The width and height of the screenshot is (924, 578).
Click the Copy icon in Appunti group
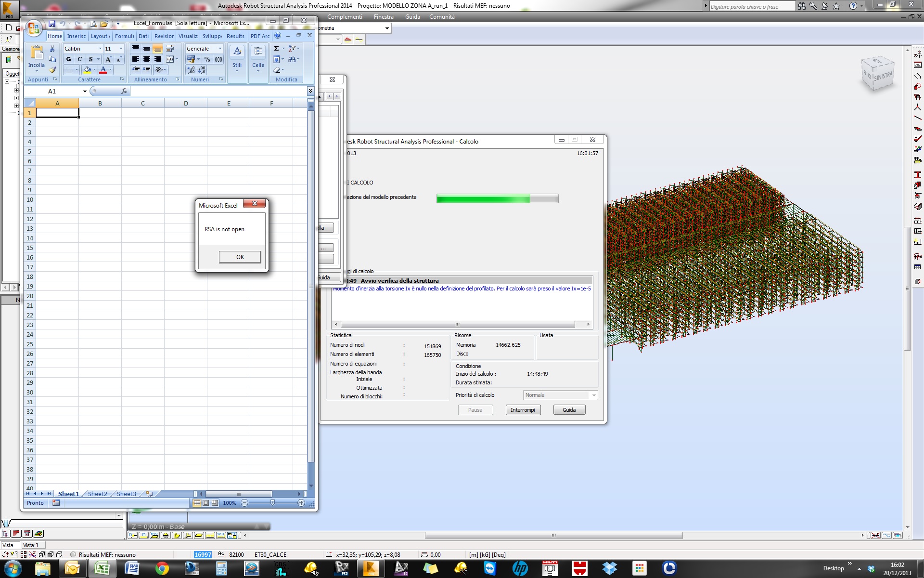point(52,59)
